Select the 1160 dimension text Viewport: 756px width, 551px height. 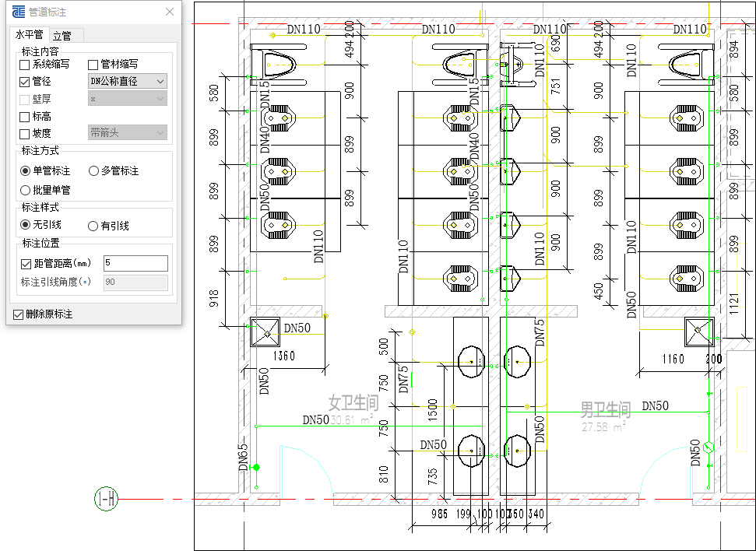tap(673, 359)
